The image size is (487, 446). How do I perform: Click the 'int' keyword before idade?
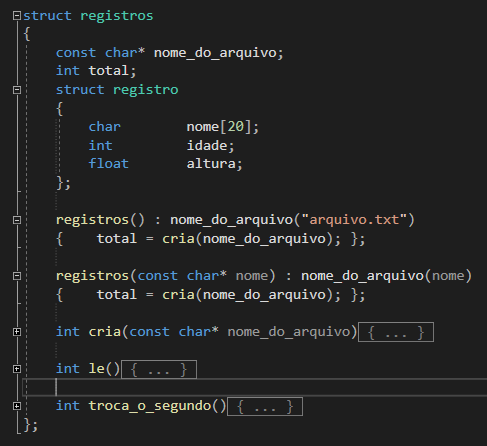[x=100, y=146]
